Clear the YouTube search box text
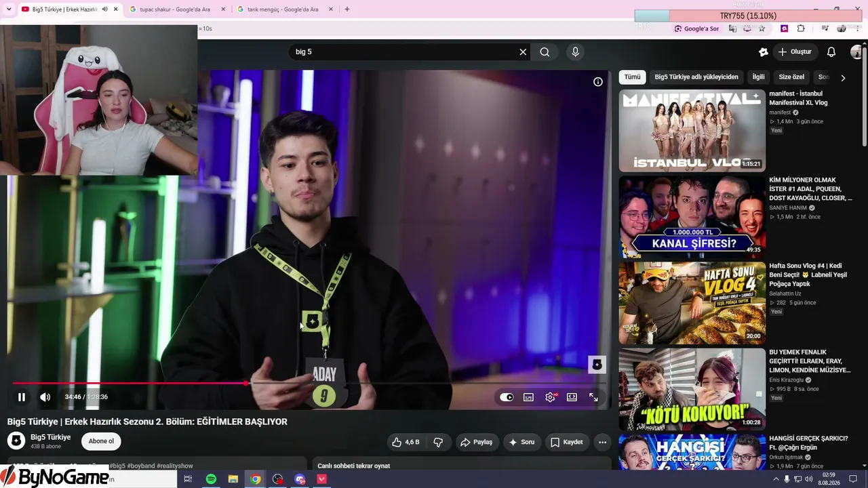Image resolution: width=868 pixels, height=488 pixels. (x=523, y=52)
